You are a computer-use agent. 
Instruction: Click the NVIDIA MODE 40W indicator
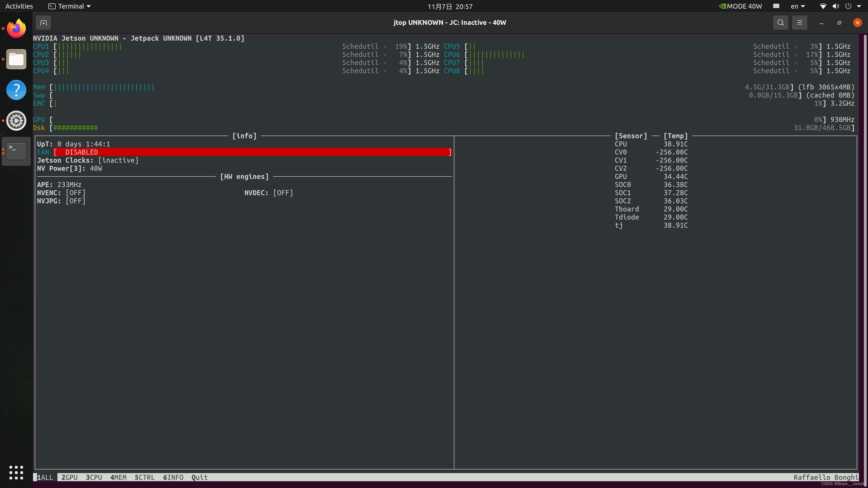[x=740, y=6]
